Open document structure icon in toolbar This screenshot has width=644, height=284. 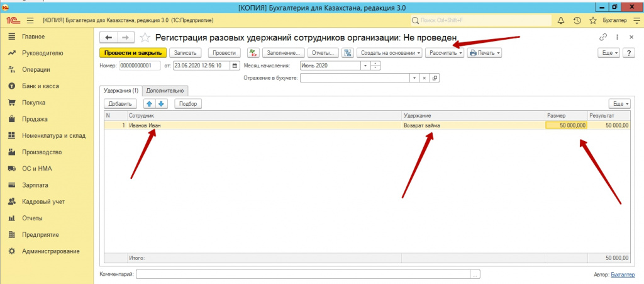(348, 53)
